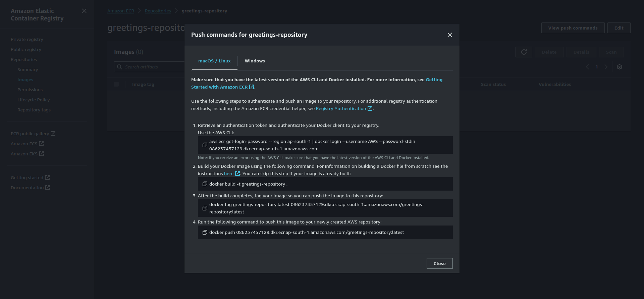Viewport: 644px width, 299px height.
Task: Open ECR public gallery external link
Action: point(33,134)
